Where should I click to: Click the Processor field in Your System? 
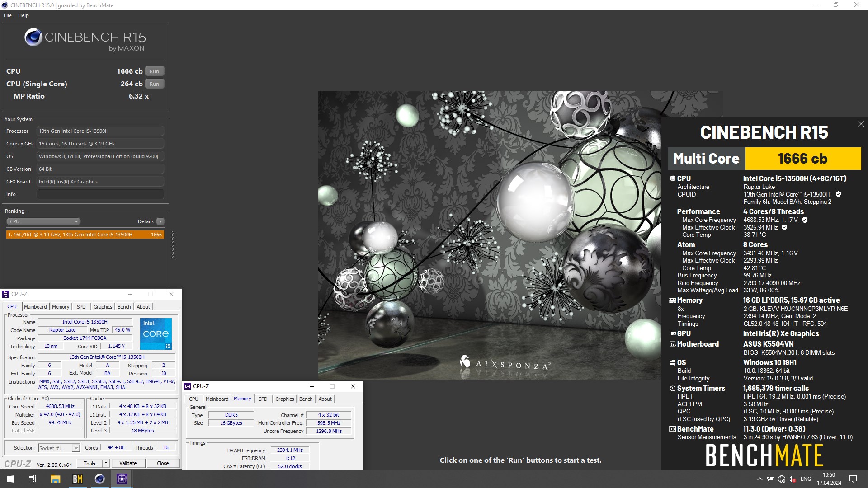[x=100, y=131]
